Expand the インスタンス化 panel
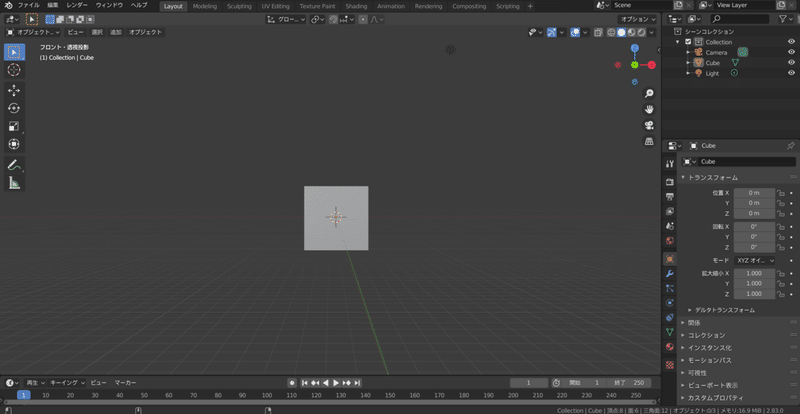800x414 pixels. tap(709, 348)
